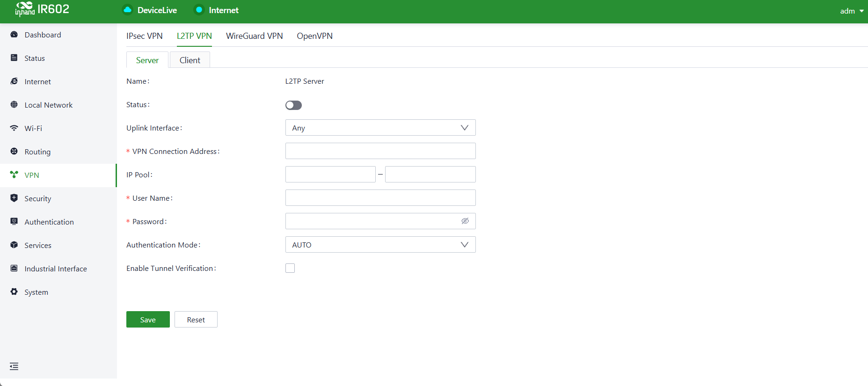Click the Services cube icon
The height and width of the screenshot is (386, 868).
[14, 245]
